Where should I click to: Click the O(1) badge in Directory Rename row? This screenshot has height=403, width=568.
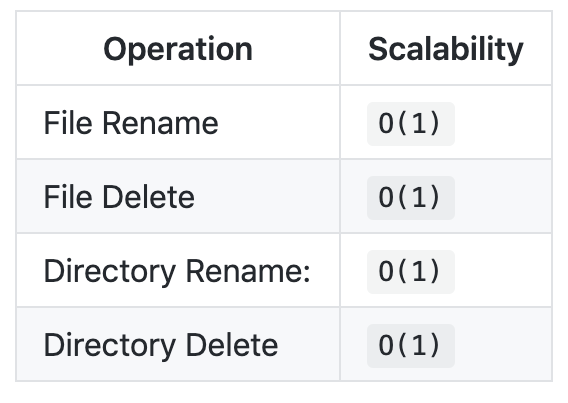[411, 272]
